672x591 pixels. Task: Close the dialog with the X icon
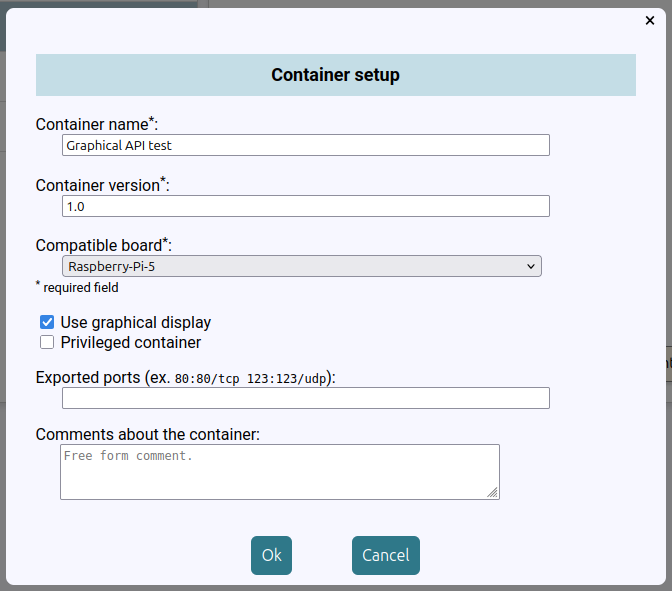[650, 20]
